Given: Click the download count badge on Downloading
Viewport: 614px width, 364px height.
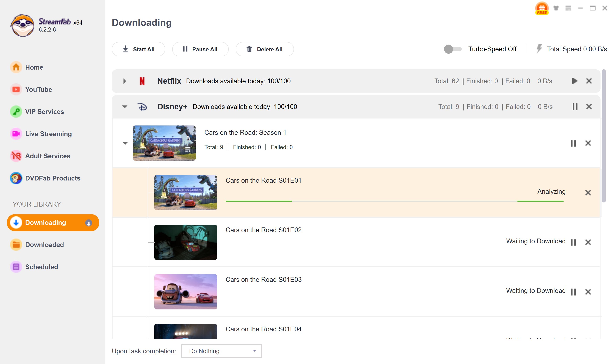Looking at the screenshot, I should [x=88, y=223].
